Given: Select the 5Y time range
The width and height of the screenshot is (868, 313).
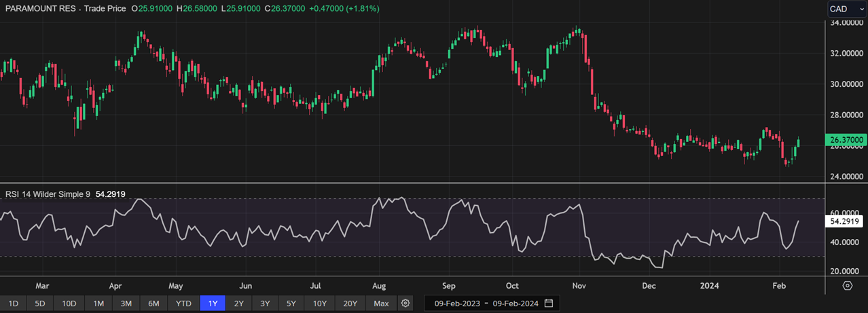Looking at the screenshot, I should [x=291, y=303].
